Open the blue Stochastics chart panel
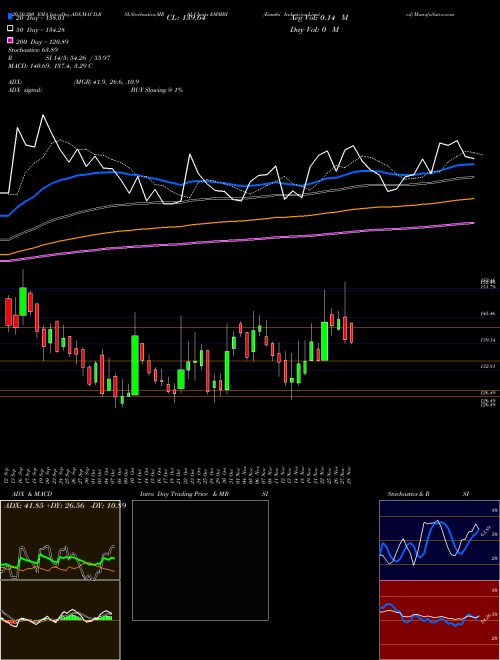 click(x=439, y=540)
